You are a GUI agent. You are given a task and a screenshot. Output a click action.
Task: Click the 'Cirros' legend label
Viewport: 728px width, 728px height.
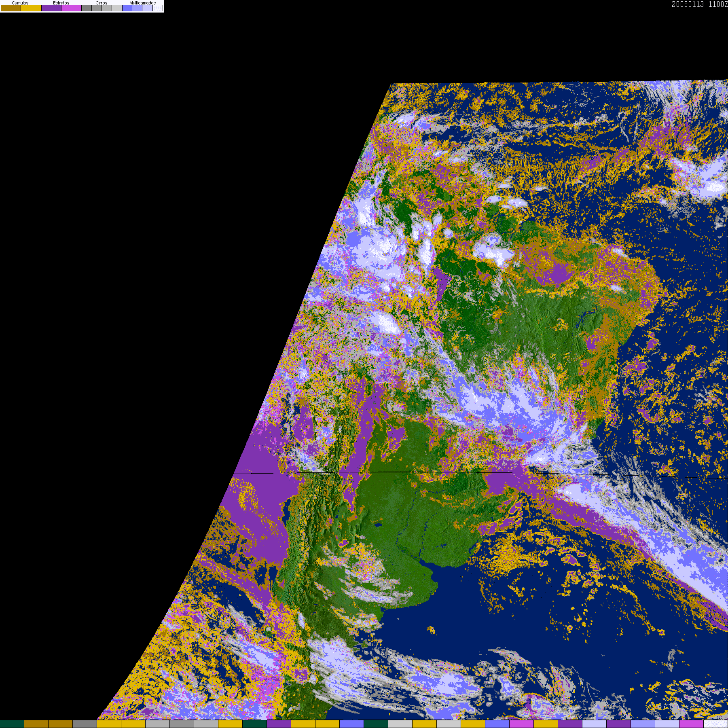coord(102,3)
